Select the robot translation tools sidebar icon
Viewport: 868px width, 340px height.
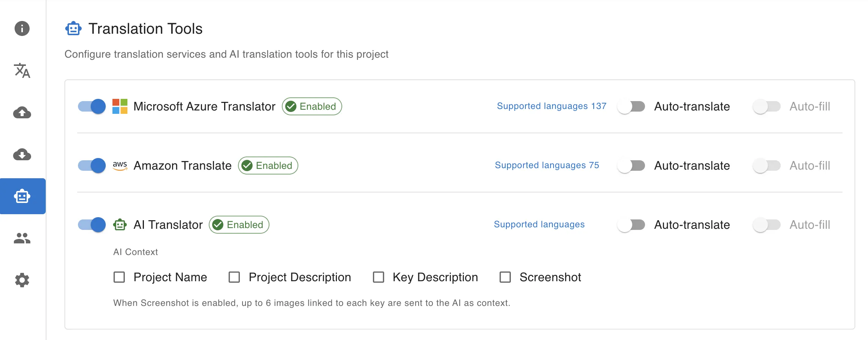click(x=22, y=196)
